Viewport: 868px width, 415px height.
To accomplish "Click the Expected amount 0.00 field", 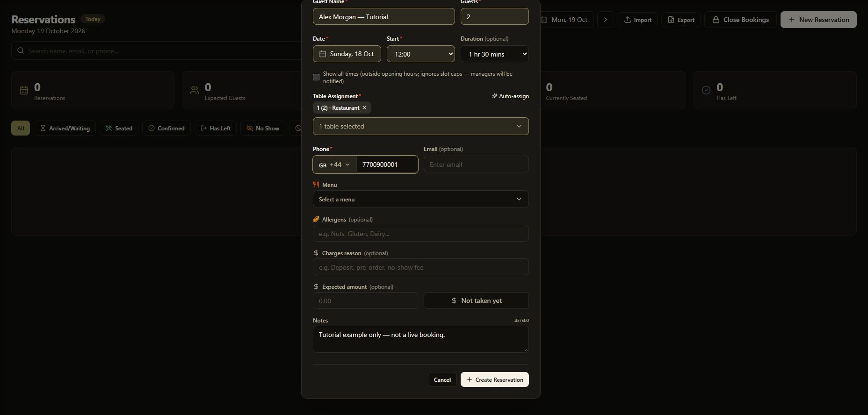I will [x=365, y=301].
